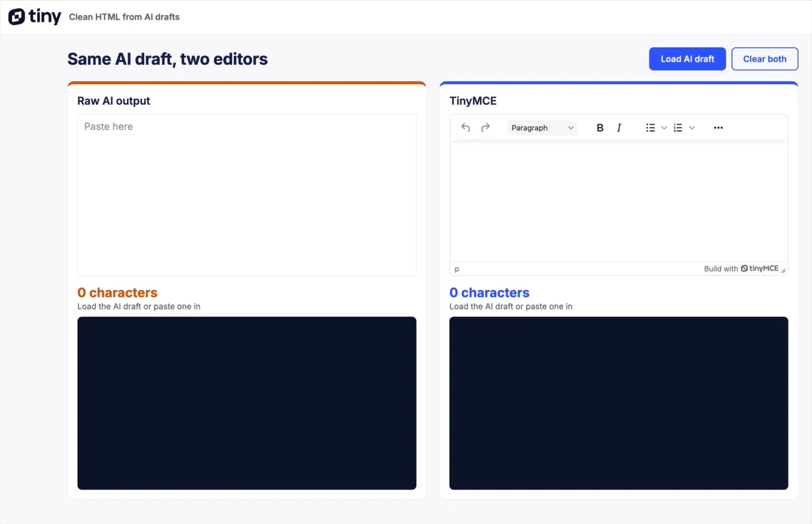
Task: Click the TinyMCE editor resize handle
Action: coord(783,270)
